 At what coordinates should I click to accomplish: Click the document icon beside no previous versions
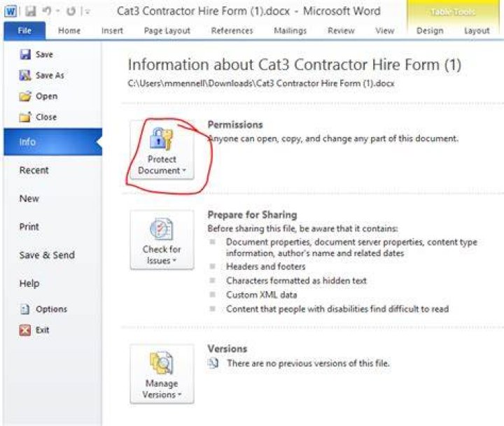coord(213,363)
